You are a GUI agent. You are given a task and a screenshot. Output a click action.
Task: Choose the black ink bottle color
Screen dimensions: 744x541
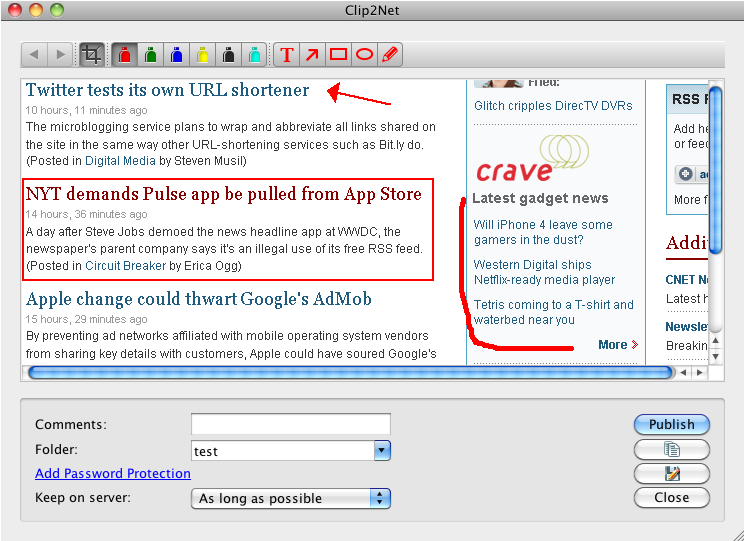tap(229, 55)
